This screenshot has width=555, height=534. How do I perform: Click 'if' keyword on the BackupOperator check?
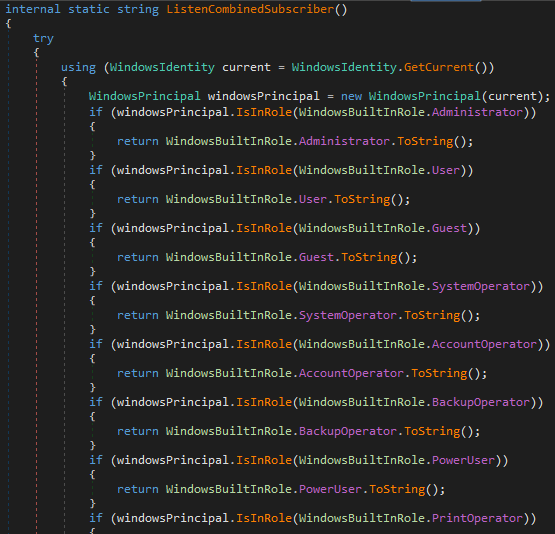[x=96, y=402]
